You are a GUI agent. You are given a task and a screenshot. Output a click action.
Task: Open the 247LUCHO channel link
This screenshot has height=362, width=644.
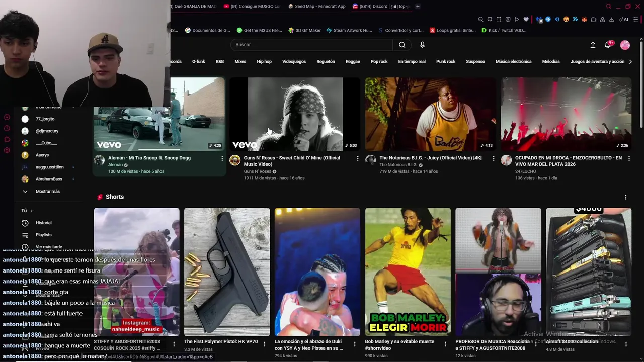point(525,171)
